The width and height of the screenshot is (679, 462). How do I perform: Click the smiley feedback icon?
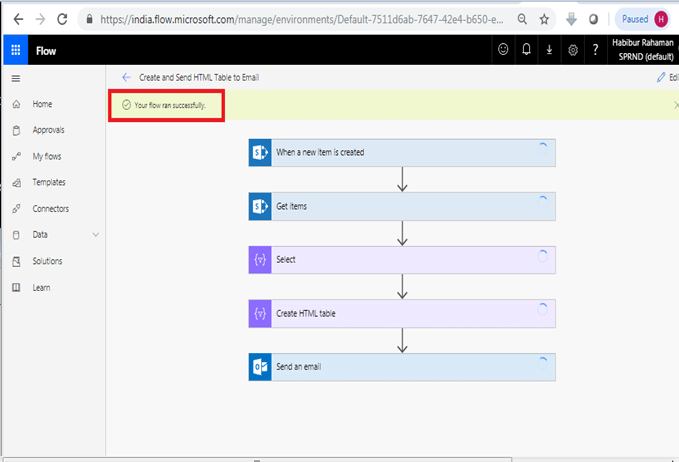(503, 49)
